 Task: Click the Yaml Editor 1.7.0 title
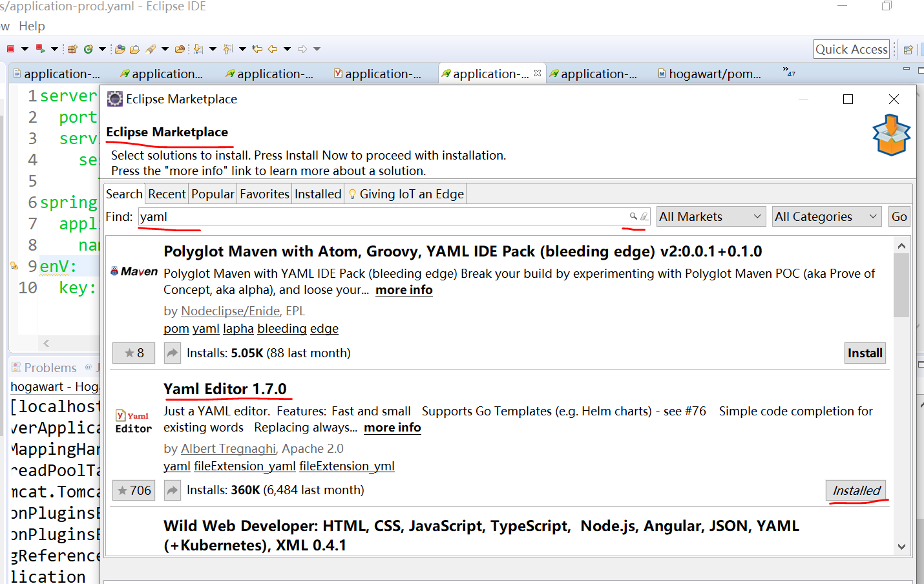tap(225, 389)
